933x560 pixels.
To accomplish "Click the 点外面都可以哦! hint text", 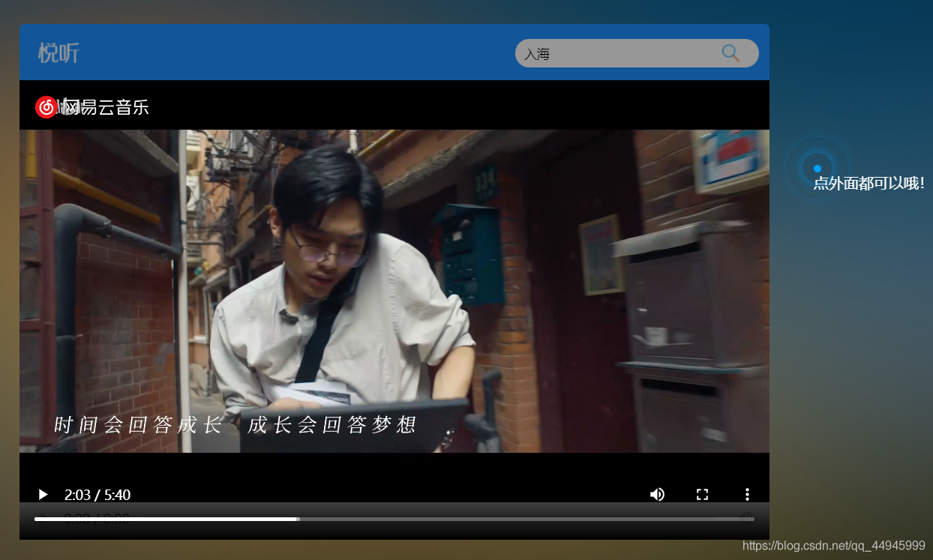I will pyautogui.click(x=869, y=183).
